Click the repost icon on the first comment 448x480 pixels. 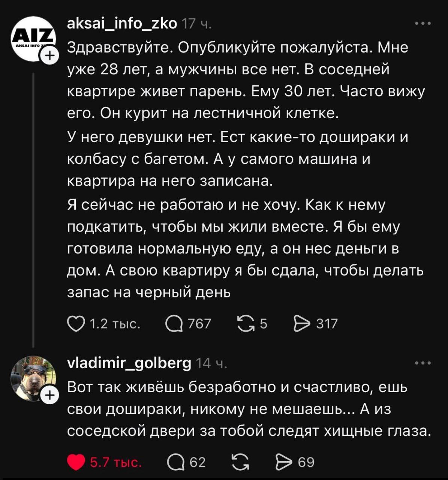(x=246, y=323)
